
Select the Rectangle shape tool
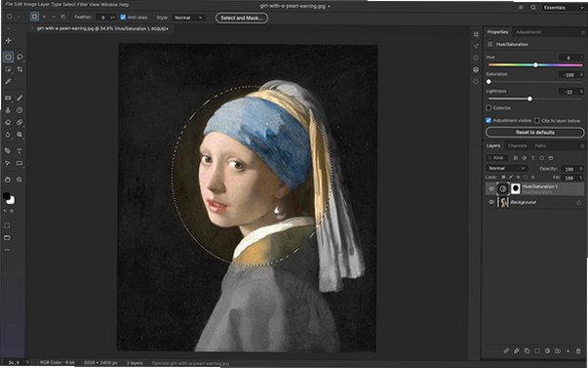20,163
